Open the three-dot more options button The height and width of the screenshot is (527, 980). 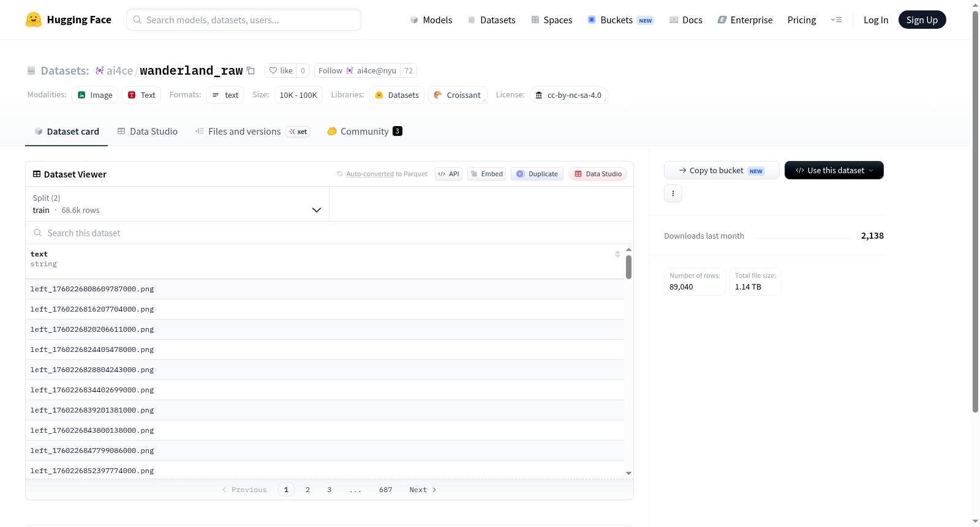[x=673, y=193]
